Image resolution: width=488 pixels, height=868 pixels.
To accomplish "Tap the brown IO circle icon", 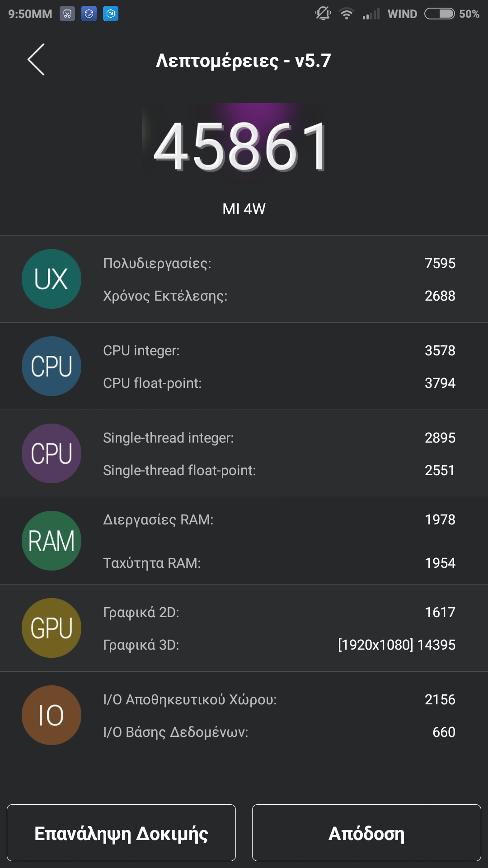I will click(52, 715).
